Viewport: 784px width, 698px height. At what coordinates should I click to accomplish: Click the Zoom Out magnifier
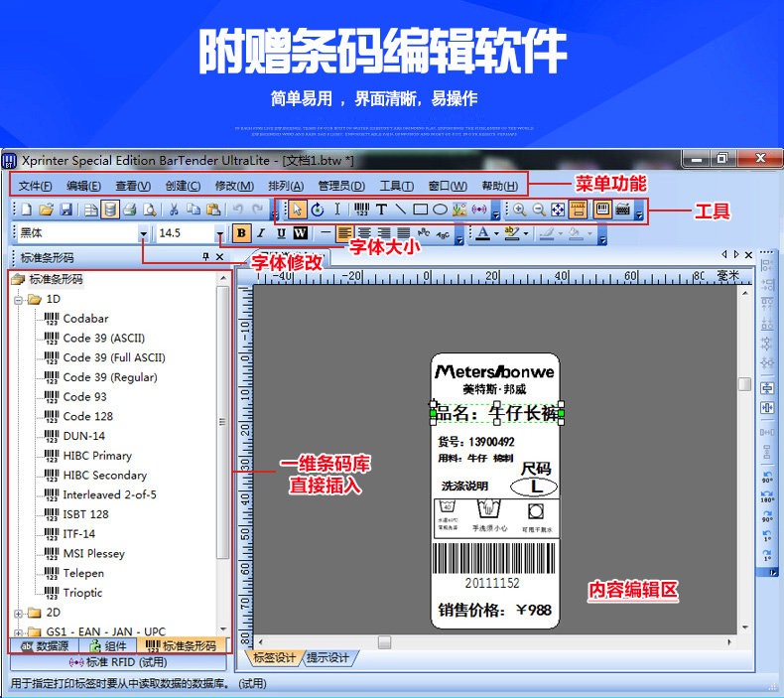(539, 209)
